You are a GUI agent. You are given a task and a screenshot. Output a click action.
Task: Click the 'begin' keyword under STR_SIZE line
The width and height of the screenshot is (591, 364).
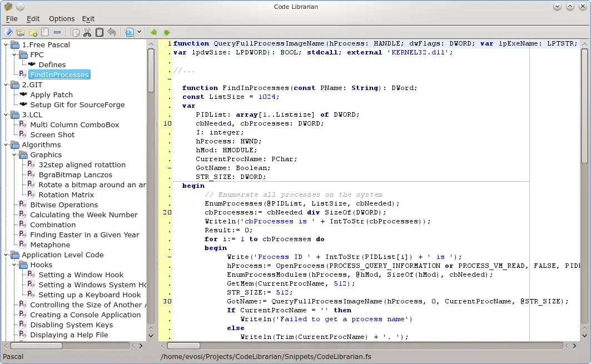(x=193, y=186)
